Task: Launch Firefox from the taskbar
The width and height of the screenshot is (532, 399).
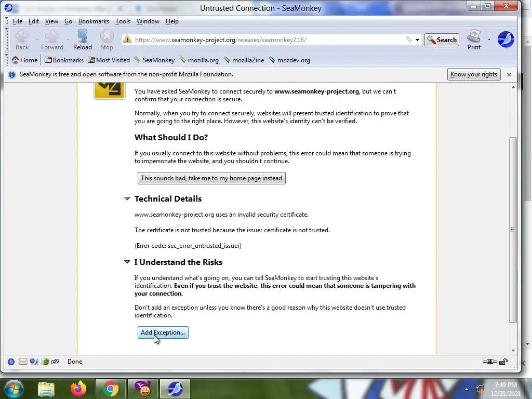Action: tap(78, 389)
